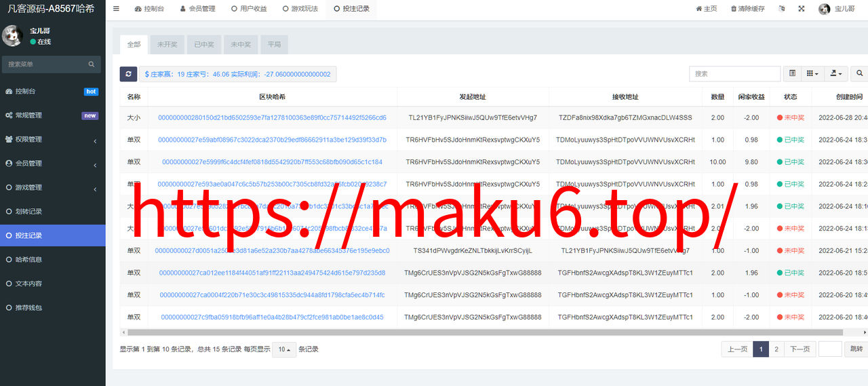Sort by 接收地址 column header
This screenshot has width=868, height=386.
point(625,97)
